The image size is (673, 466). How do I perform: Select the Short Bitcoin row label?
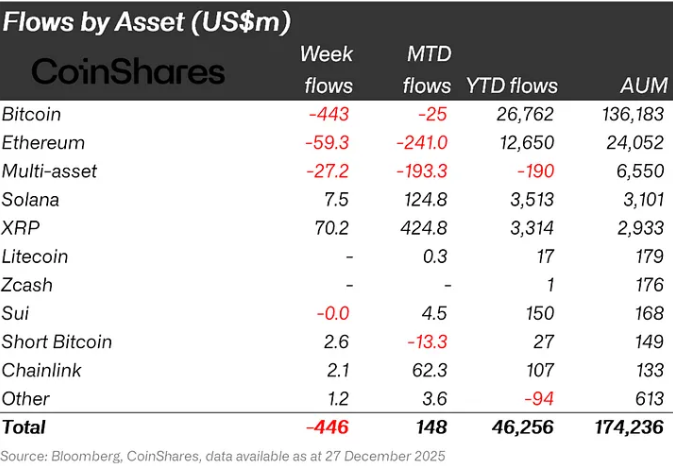(57, 342)
